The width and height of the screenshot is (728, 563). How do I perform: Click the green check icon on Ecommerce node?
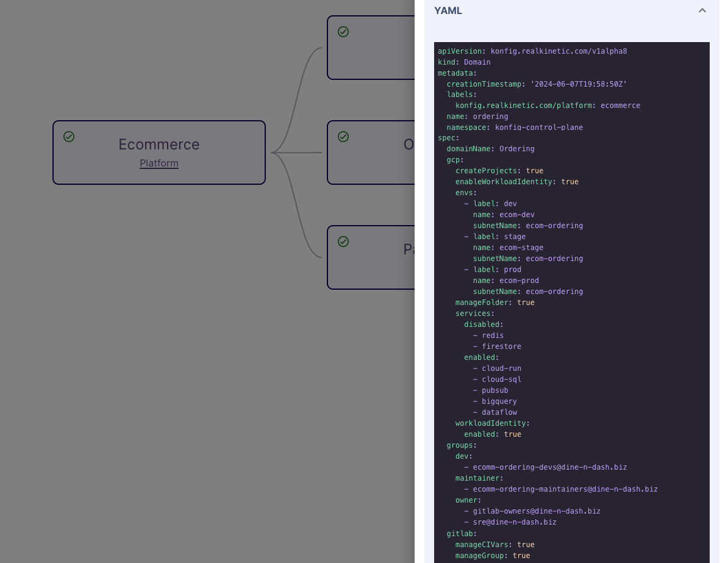tap(69, 137)
